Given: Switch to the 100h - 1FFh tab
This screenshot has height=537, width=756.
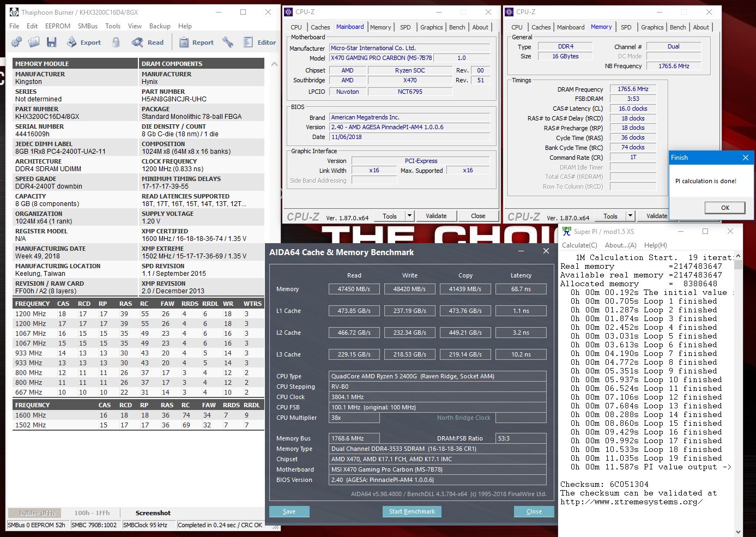Looking at the screenshot, I should [x=92, y=513].
